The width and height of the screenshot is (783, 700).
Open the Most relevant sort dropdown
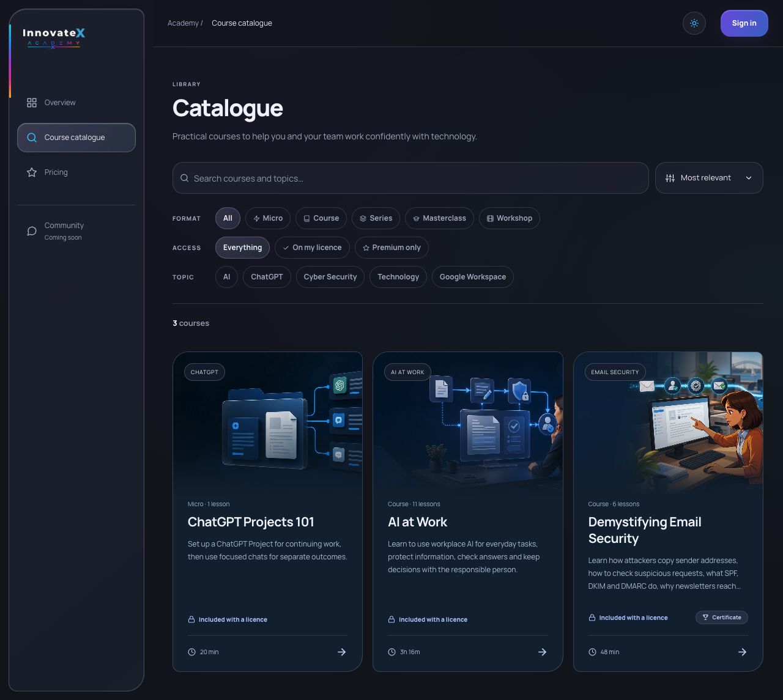tap(709, 178)
